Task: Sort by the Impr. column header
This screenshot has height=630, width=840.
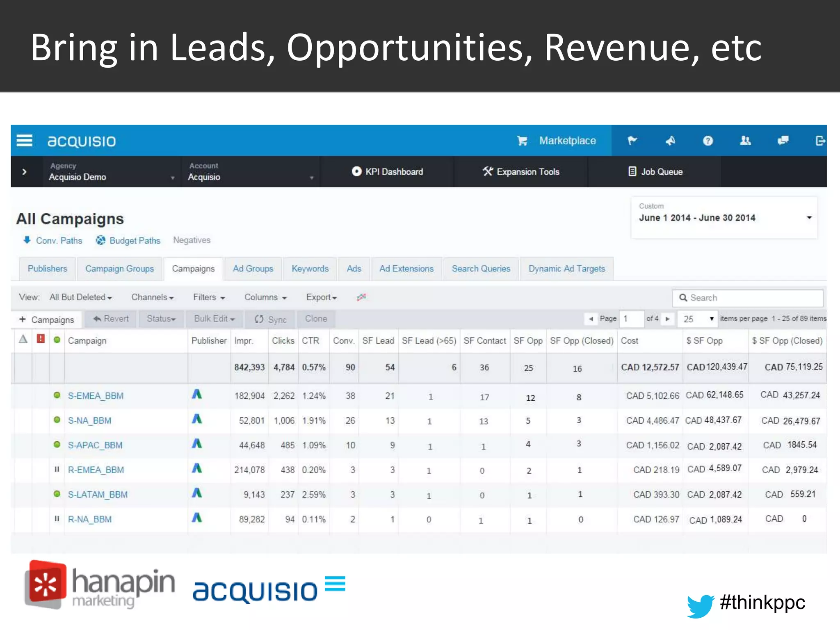Action: click(x=244, y=341)
